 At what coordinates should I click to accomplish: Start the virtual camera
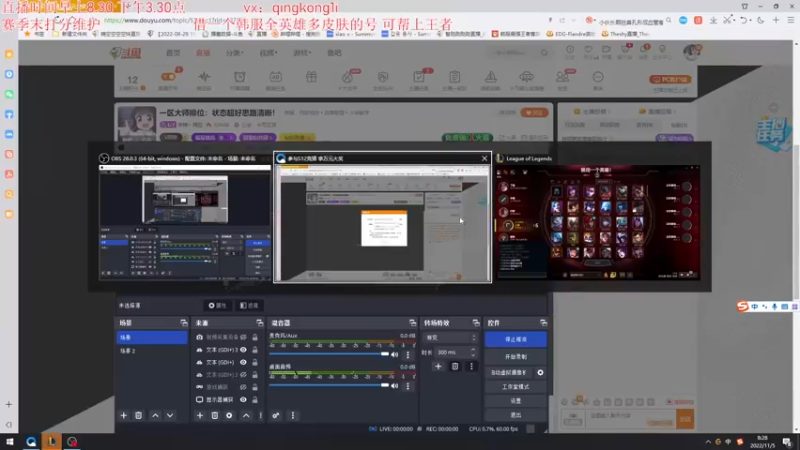(x=509, y=372)
